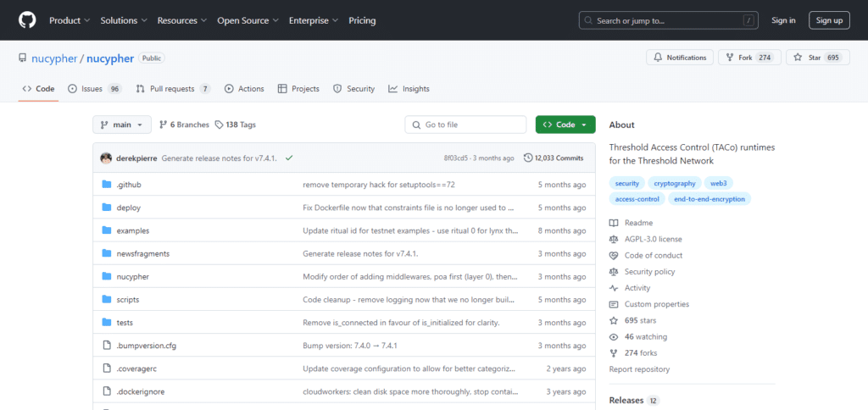View the 6 Branches link
The width and height of the screenshot is (868, 410).
(184, 125)
